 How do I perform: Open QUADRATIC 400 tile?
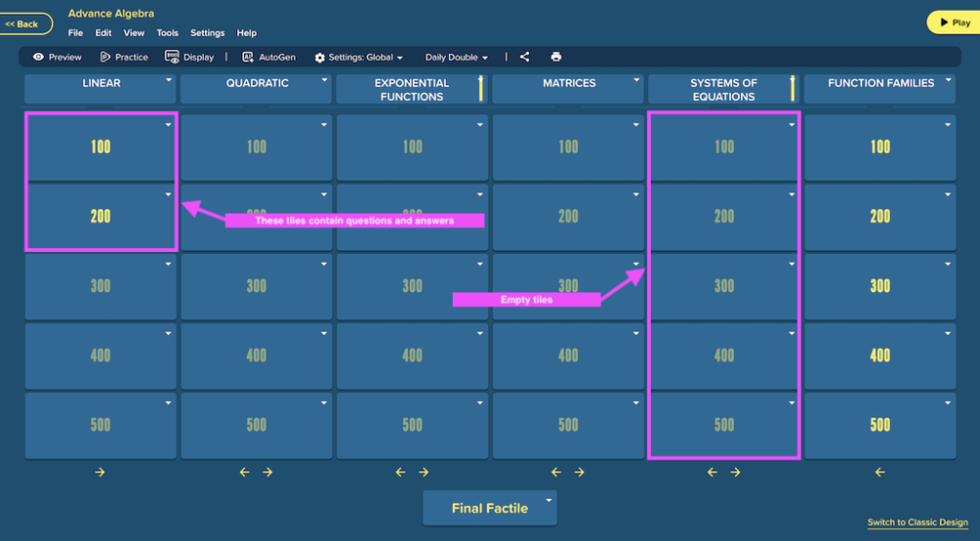[x=256, y=356]
